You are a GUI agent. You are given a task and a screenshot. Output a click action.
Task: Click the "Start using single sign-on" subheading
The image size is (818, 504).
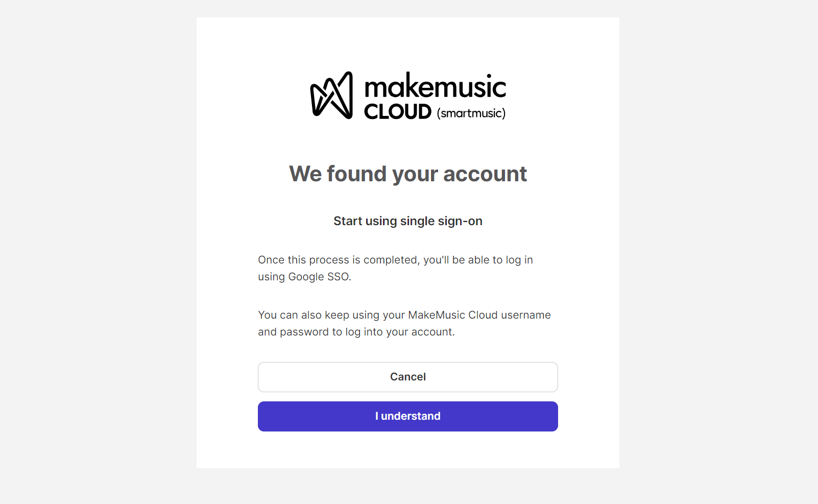pyautogui.click(x=407, y=221)
